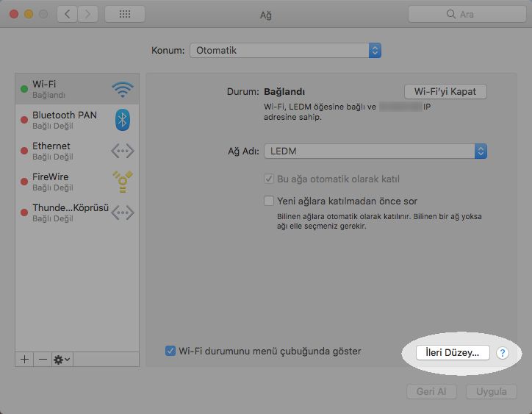Click FireWire red status dot
Viewport: 532px width, 414px height.
24,182
